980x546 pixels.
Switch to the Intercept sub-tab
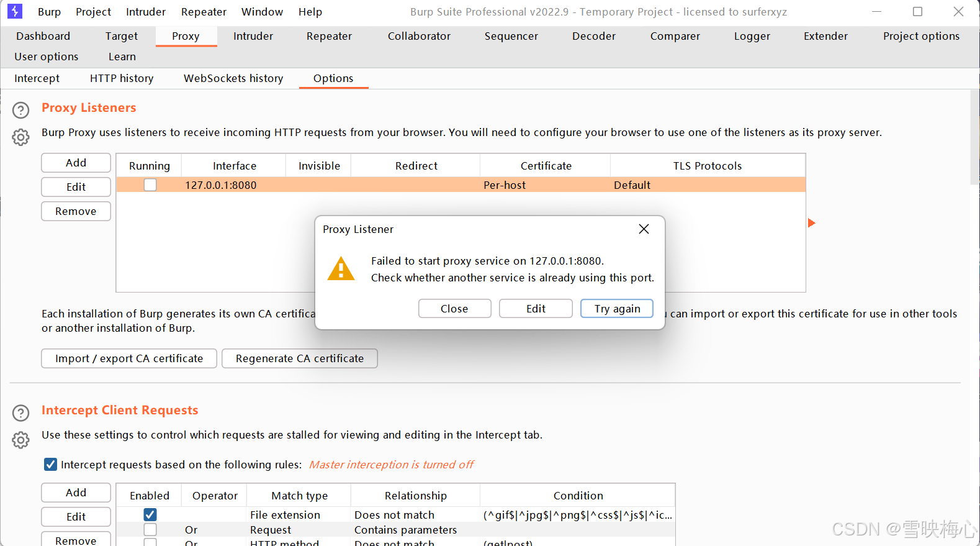pyautogui.click(x=37, y=78)
